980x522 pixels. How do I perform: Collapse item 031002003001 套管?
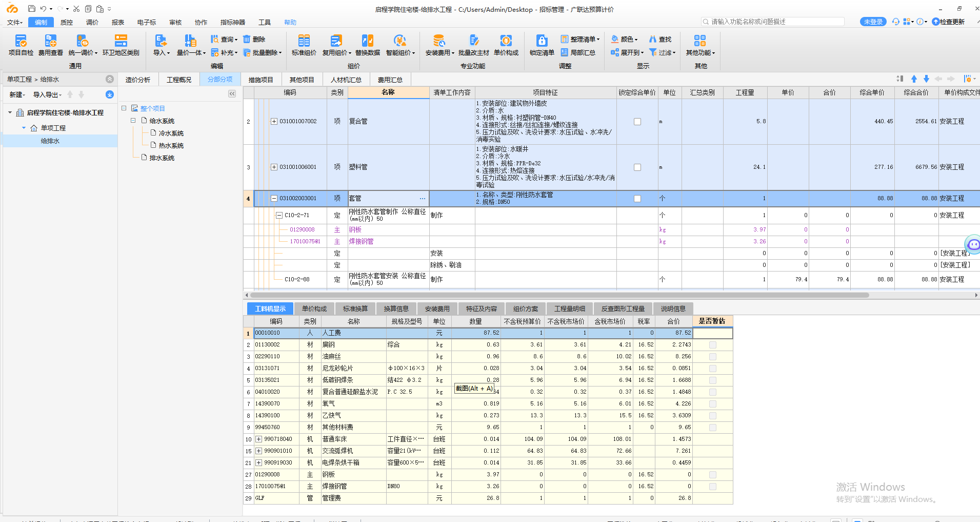274,199
